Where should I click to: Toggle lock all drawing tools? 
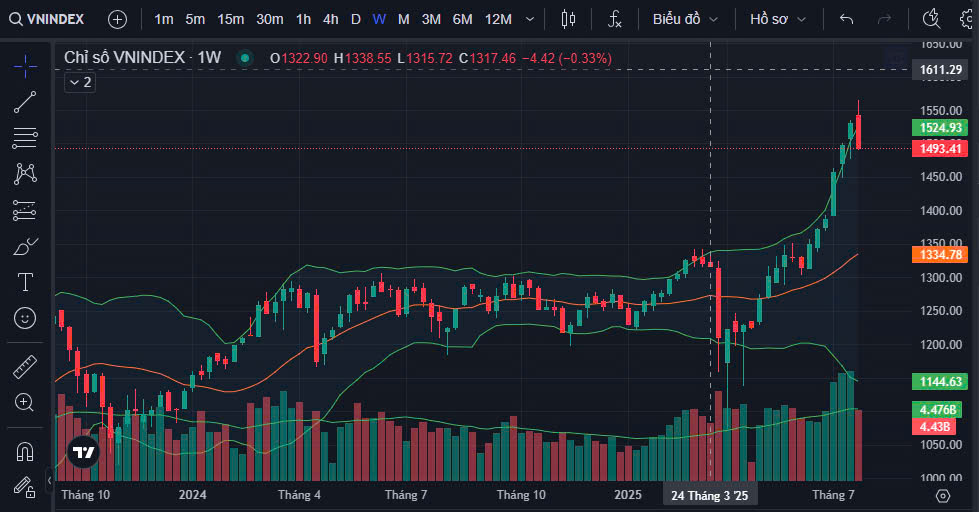[x=25, y=487]
